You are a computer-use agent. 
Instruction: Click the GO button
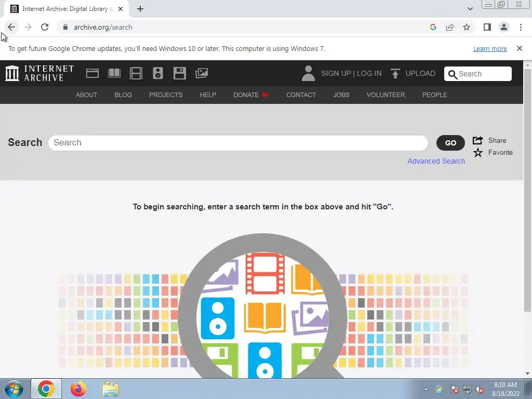(x=450, y=143)
